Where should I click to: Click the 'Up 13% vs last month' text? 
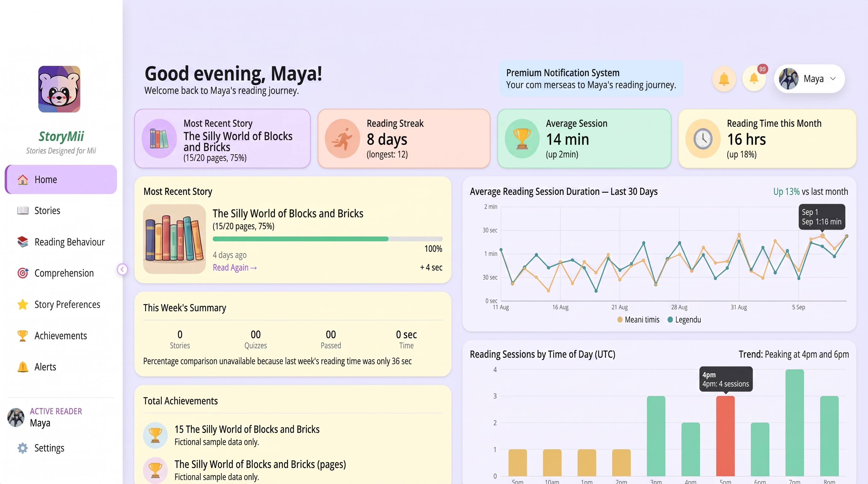coord(810,192)
